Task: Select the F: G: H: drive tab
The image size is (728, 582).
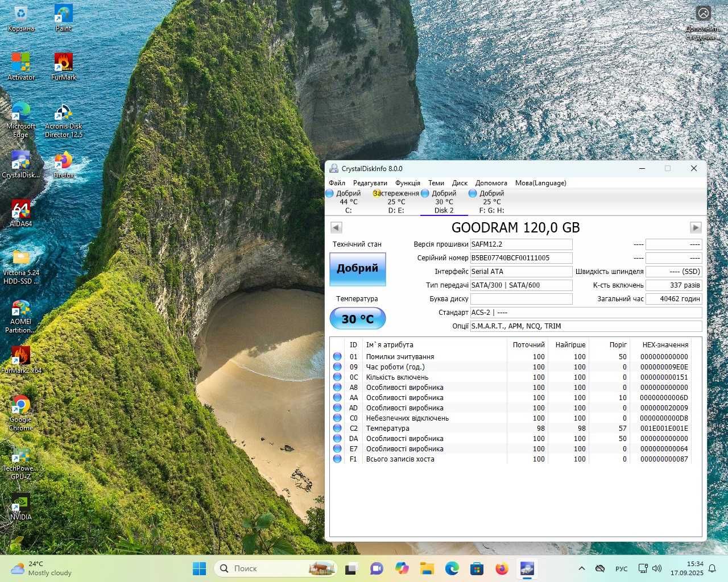Action: pyautogui.click(x=491, y=202)
